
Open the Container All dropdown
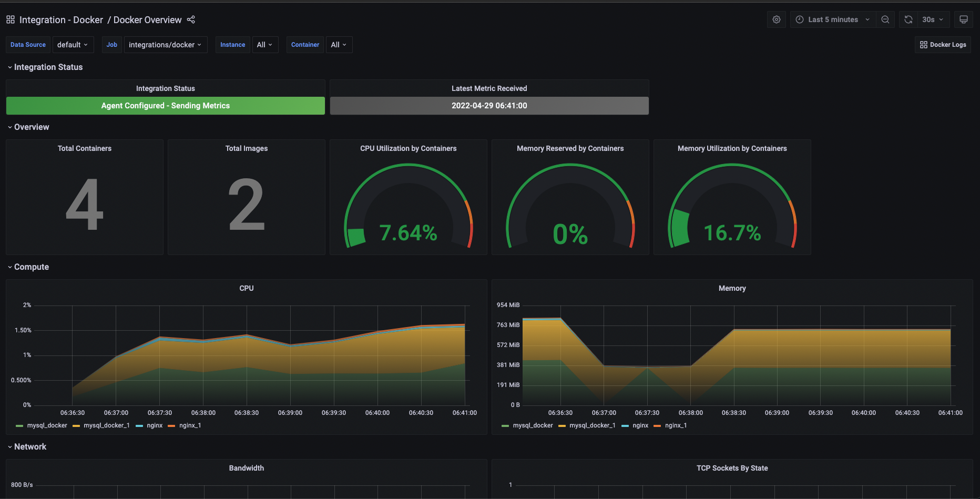(x=339, y=45)
